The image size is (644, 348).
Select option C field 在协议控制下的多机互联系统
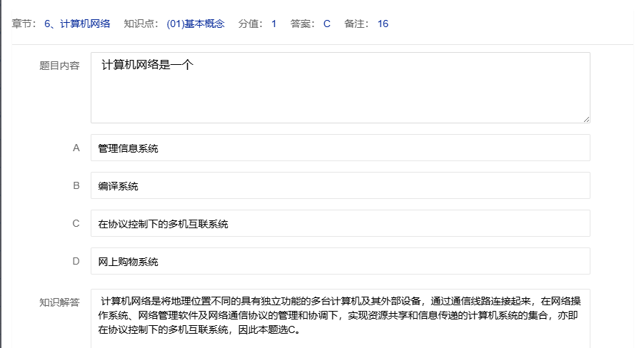(x=340, y=224)
